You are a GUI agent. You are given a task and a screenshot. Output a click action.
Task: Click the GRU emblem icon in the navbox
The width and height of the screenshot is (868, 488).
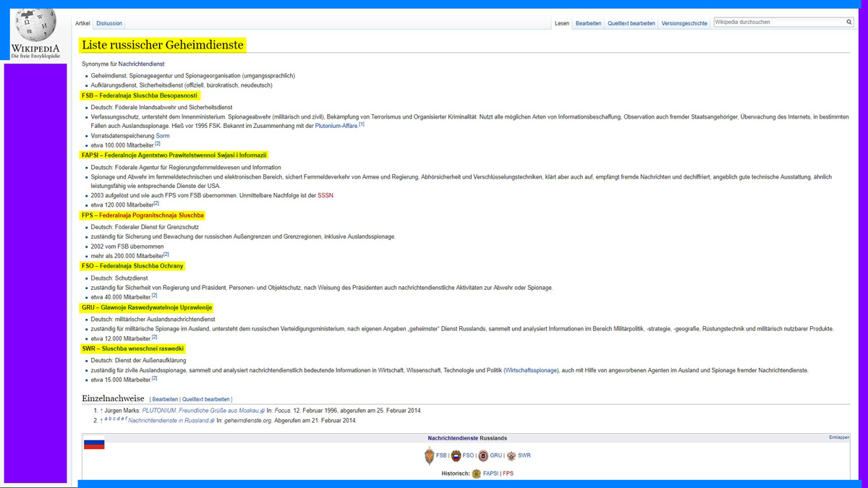pos(483,456)
